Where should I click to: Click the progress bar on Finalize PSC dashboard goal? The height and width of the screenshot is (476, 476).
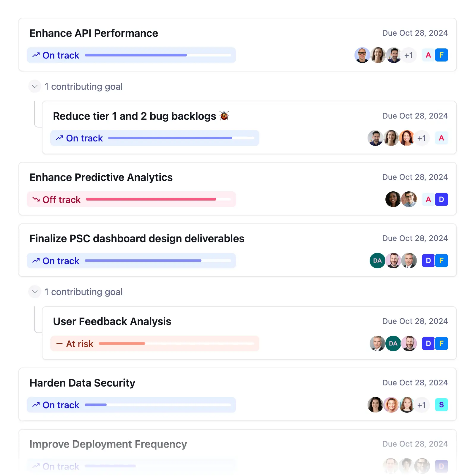[x=157, y=261]
